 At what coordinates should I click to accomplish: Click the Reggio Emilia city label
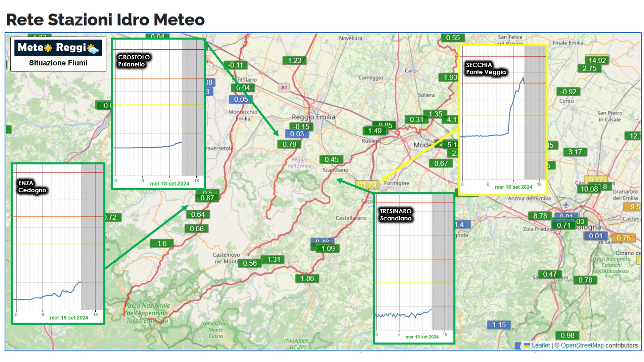click(313, 117)
